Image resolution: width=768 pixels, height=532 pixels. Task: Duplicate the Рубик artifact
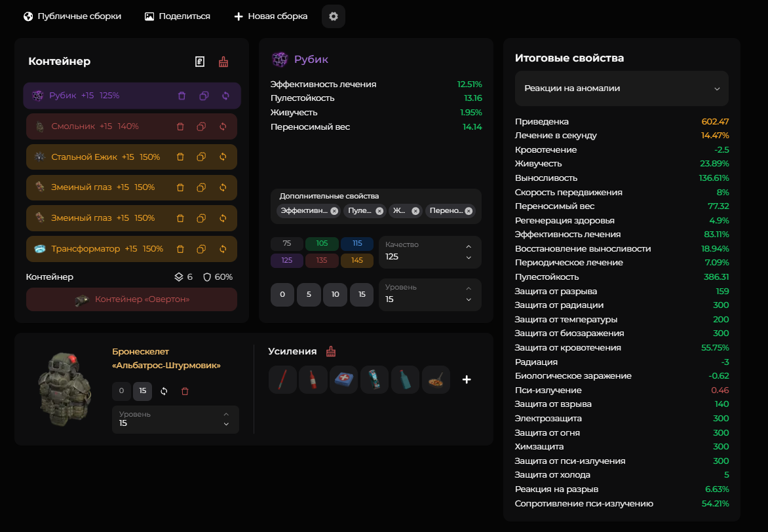204,96
